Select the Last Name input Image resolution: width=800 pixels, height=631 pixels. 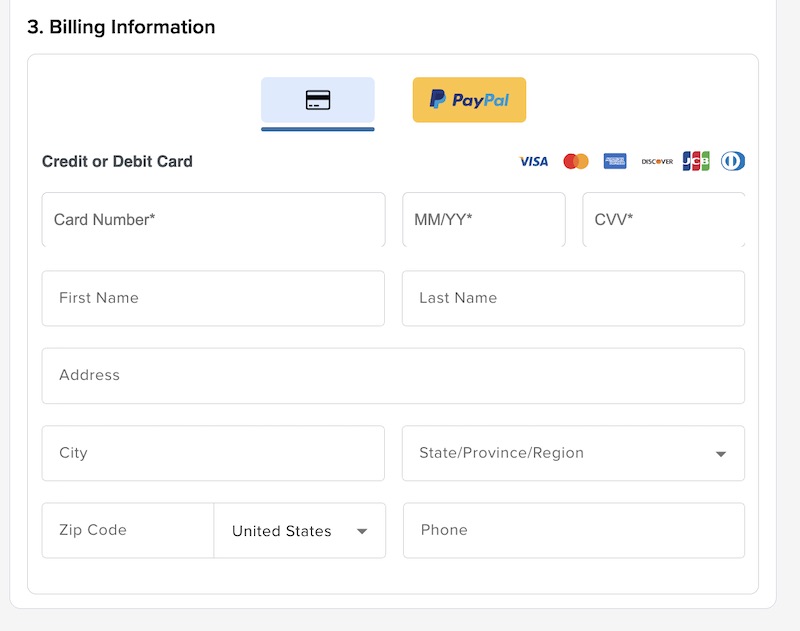point(573,298)
